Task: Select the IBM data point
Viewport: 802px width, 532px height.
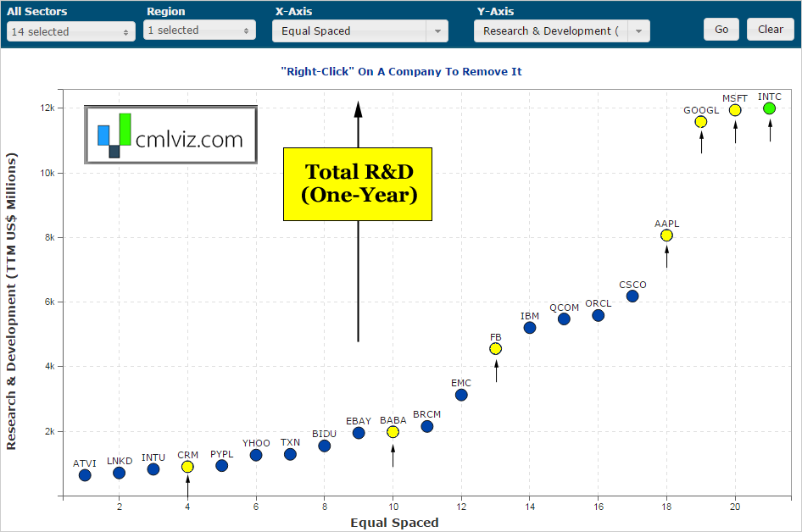Action: click(529, 328)
